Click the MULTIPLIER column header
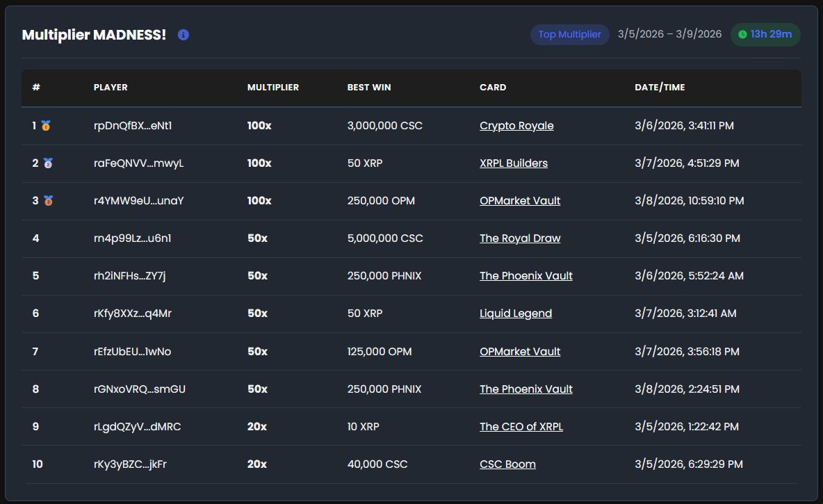Screen dimensions: 823x504 [x=273, y=87]
